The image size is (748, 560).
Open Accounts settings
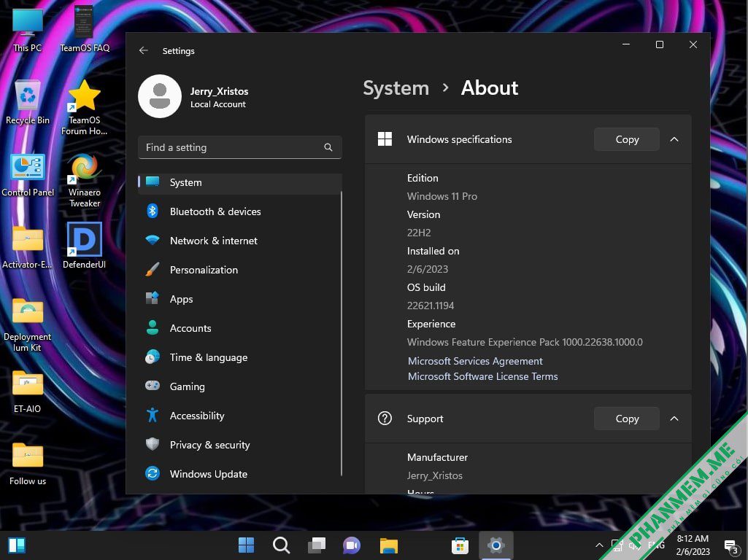coord(240,328)
